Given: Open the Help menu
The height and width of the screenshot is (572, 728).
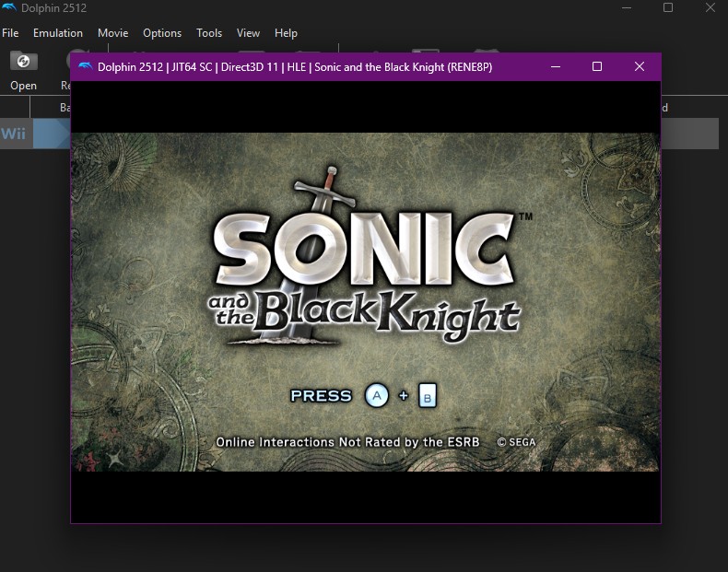Looking at the screenshot, I should pyautogui.click(x=287, y=33).
